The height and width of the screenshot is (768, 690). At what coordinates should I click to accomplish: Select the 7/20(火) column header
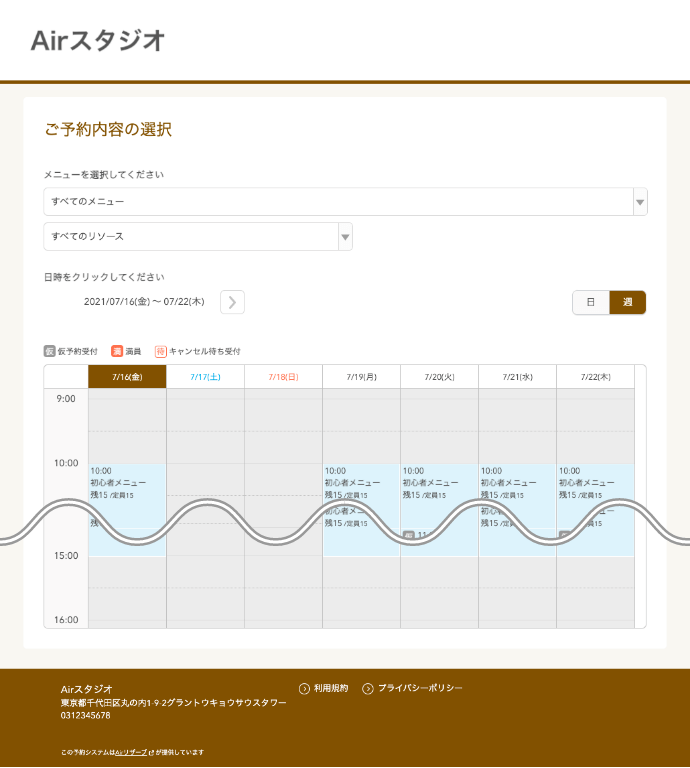coord(439,377)
